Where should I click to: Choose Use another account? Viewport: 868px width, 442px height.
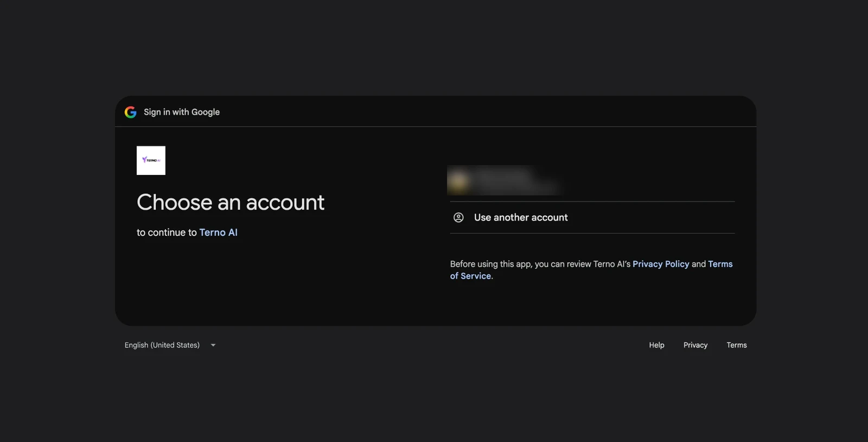coord(592,218)
